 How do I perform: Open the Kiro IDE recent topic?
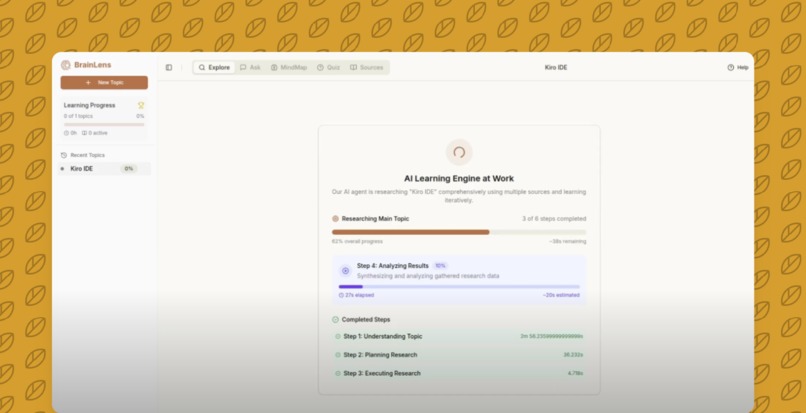tap(104, 169)
